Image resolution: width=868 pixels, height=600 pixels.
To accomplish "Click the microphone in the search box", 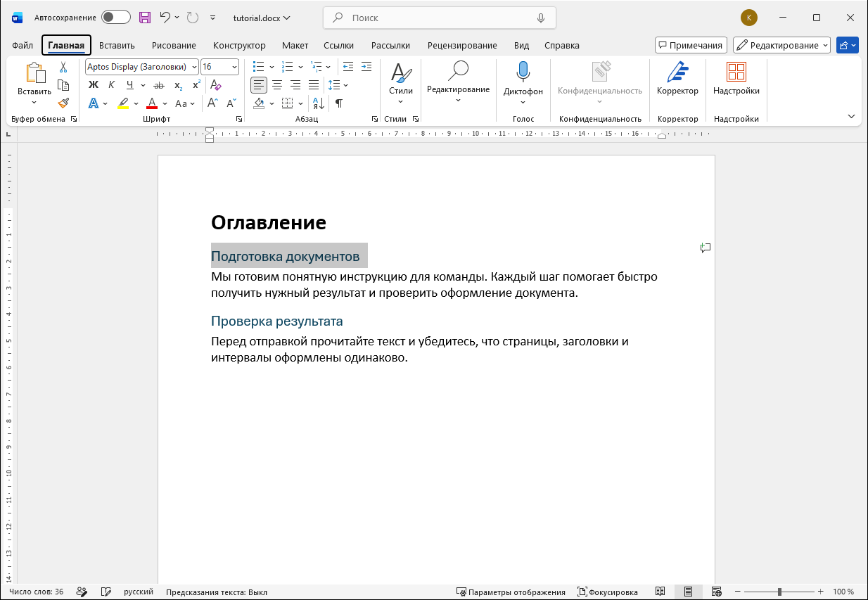I will point(541,18).
